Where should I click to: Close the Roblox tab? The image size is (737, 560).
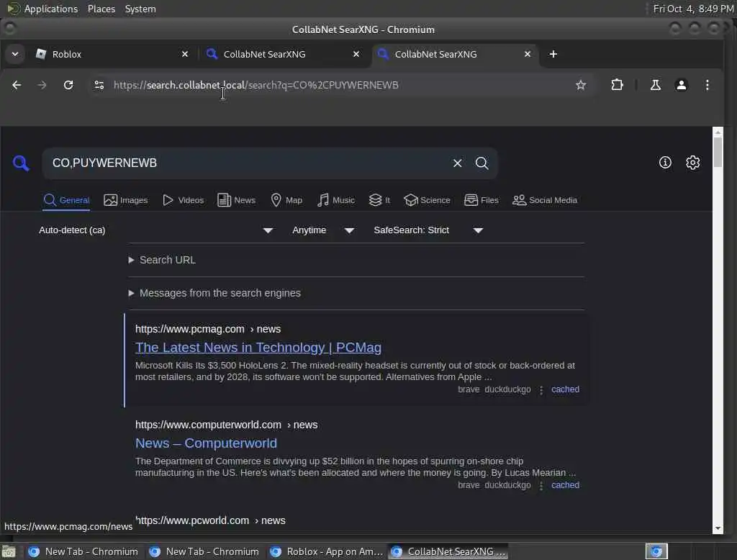185,54
